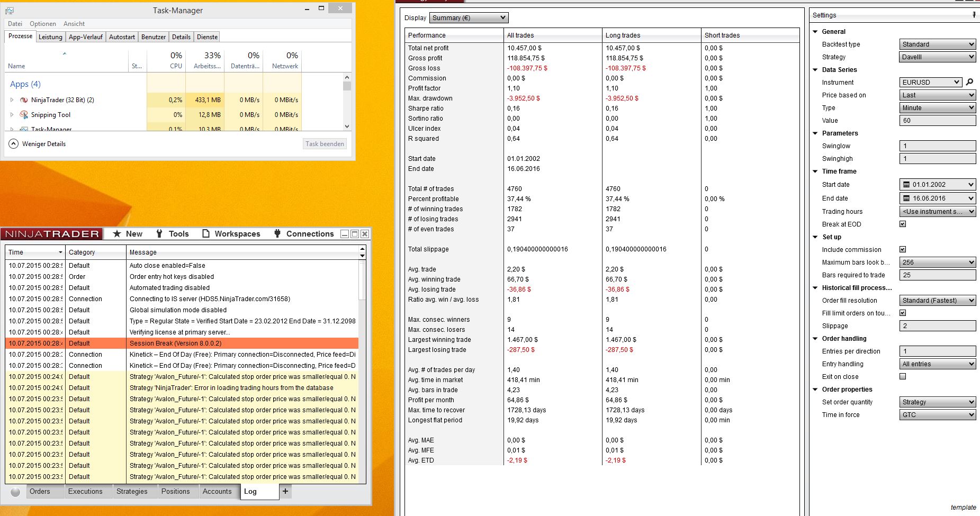The width and height of the screenshot is (980, 516).
Task: Click the Start date calendar icon
Action: 906,185
